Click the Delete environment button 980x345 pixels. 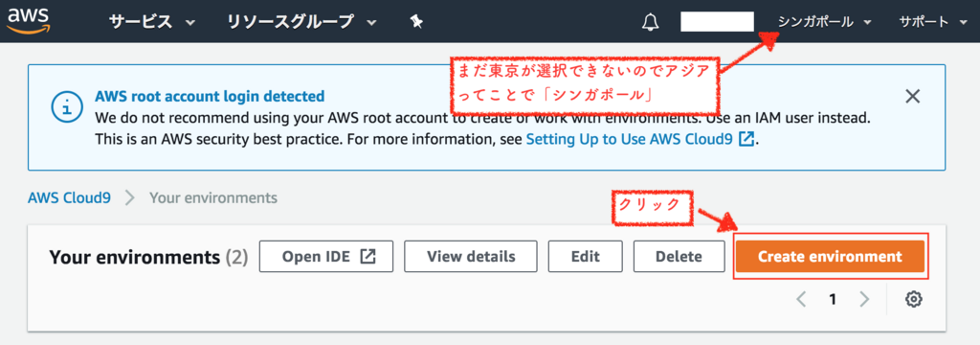(x=679, y=256)
